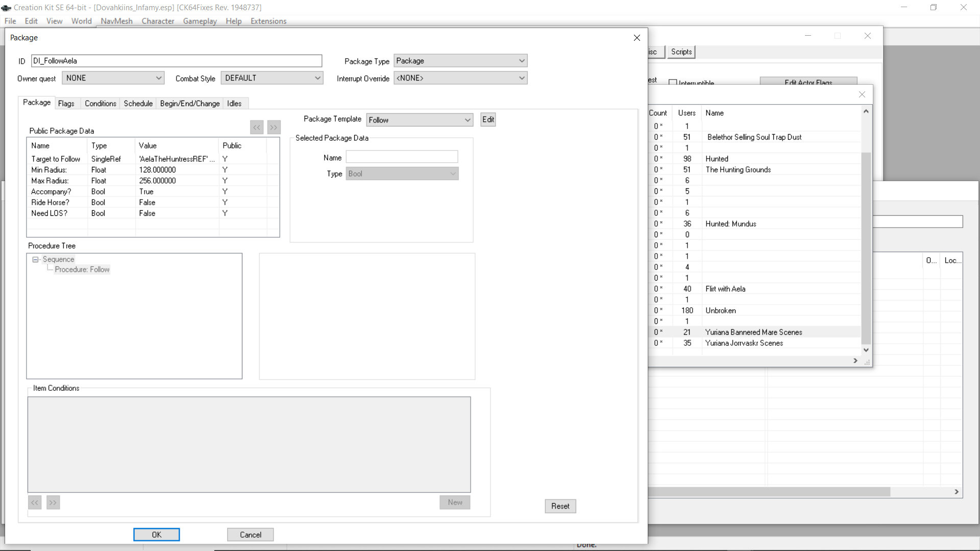The height and width of the screenshot is (551, 980).
Task: Open the File menu
Action: (10, 21)
